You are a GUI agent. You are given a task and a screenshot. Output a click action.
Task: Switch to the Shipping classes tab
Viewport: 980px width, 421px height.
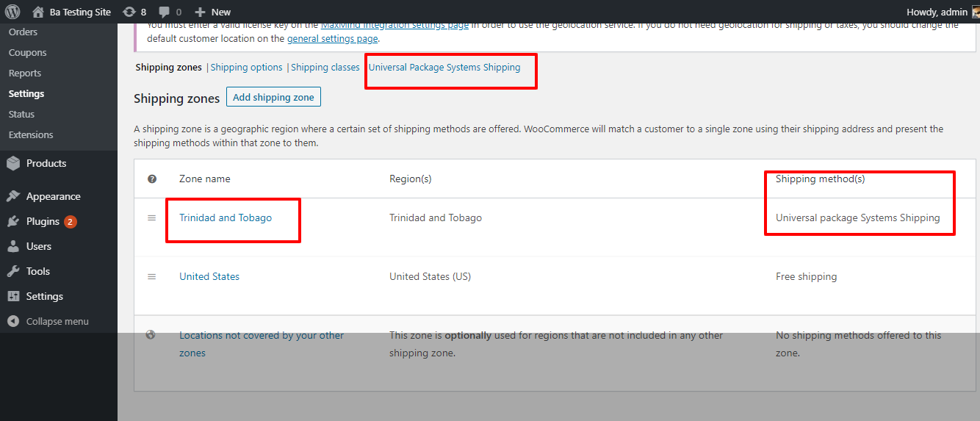pyautogui.click(x=325, y=68)
